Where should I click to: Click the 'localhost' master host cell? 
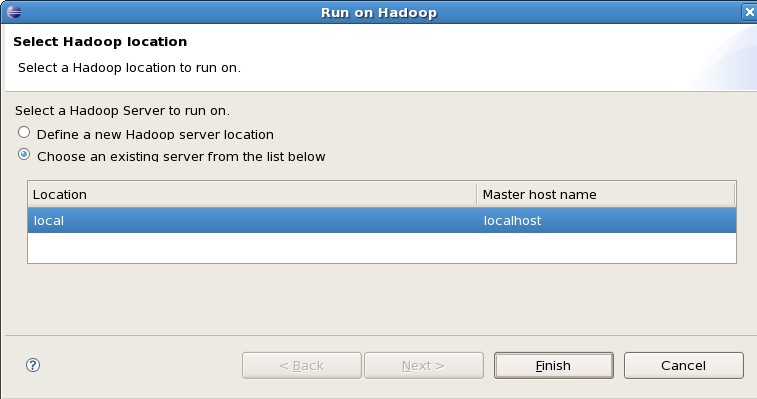(512, 221)
